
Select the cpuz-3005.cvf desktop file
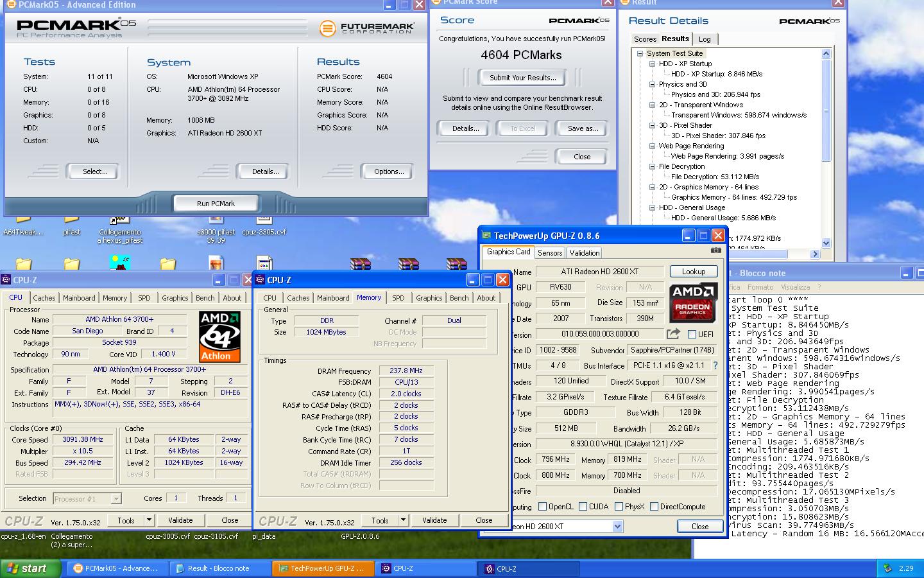[x=167, y=536]
